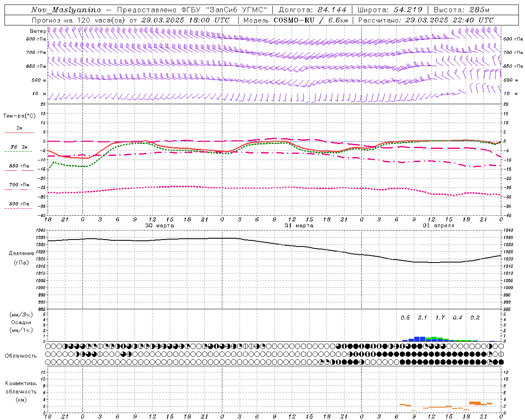This screenshot has height=420, width=525.
Task: Click the 10 м wind level label on the right
Action: click(x=511, y=94)
